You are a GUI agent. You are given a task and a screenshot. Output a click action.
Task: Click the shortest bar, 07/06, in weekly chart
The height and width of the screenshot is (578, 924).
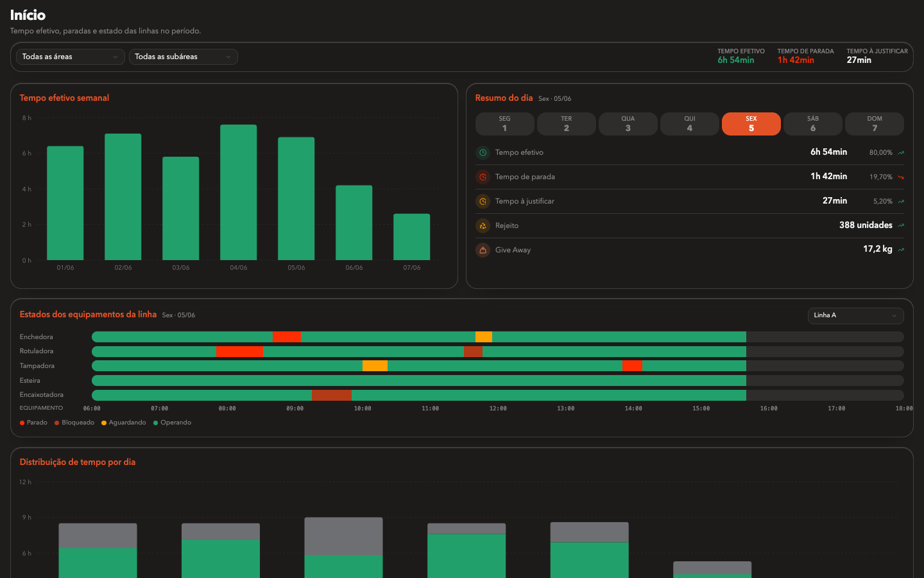tap(412, 237)
